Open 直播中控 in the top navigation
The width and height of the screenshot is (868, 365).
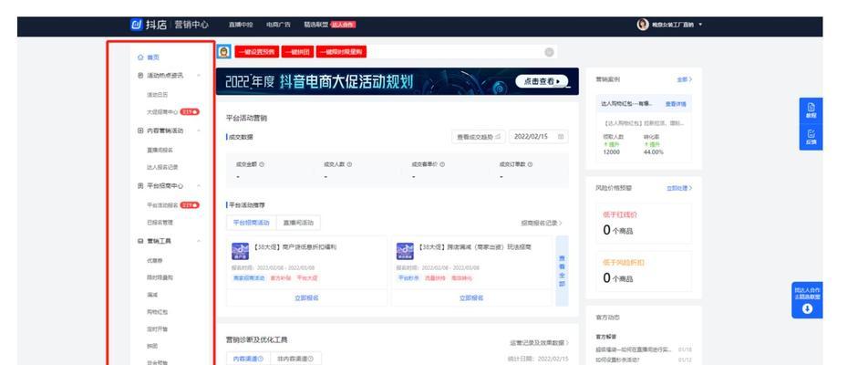click(x=241, y=25)
